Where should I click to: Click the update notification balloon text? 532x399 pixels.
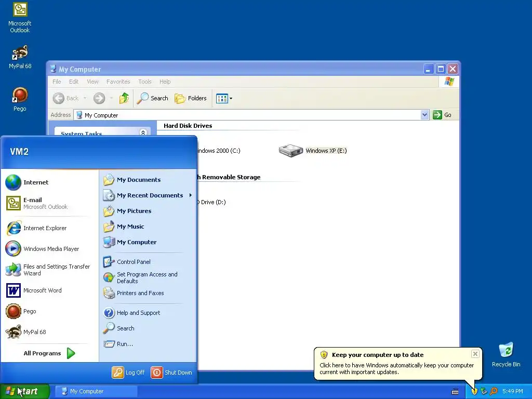tap(396, 369)
